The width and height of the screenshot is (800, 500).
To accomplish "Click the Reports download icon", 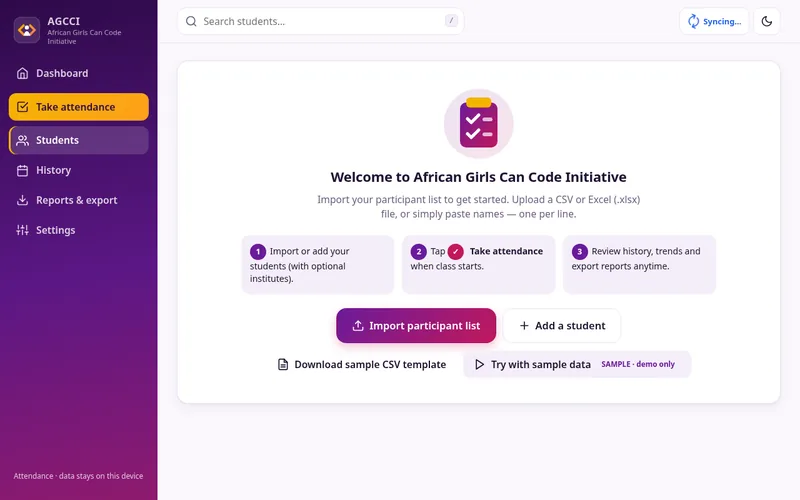I will click(x=22, y=201).
